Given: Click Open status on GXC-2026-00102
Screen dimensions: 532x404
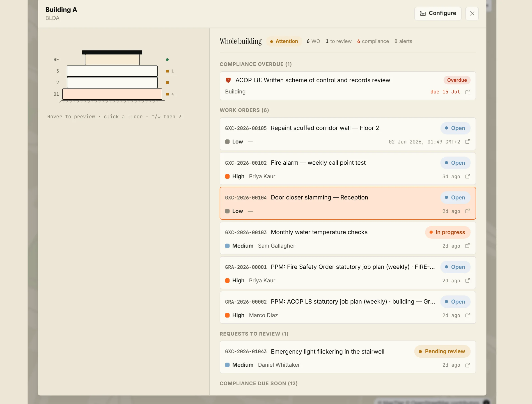Looking at the screenshot, I should coord(455,163).
